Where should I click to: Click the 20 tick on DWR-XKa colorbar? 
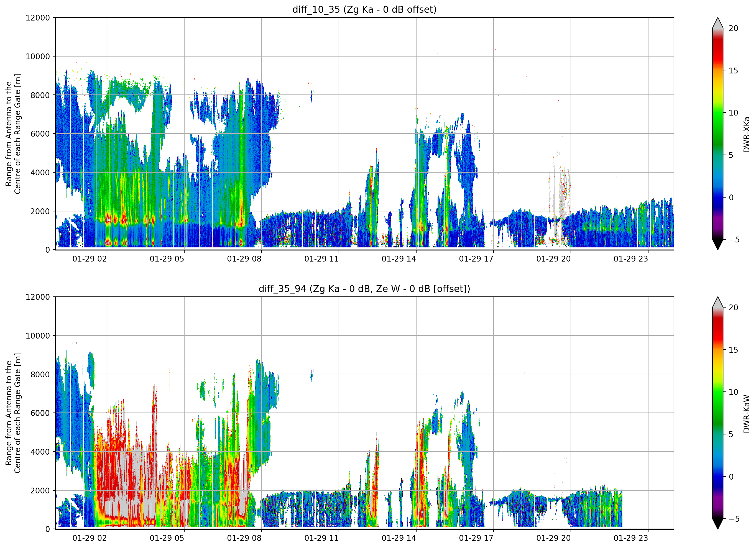[733, 29]
